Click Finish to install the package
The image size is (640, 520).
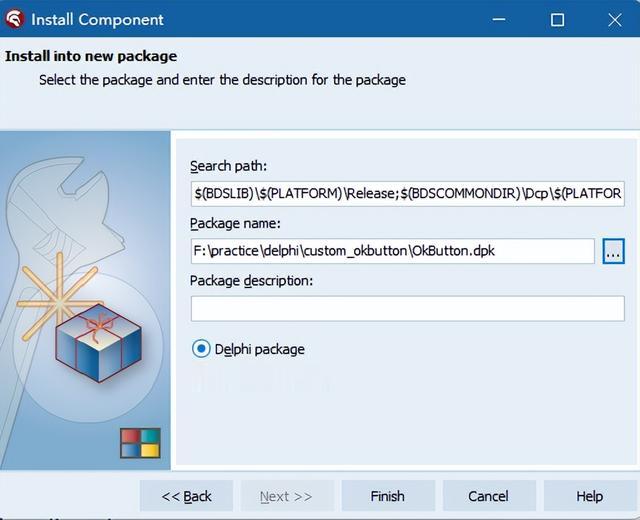388,496
